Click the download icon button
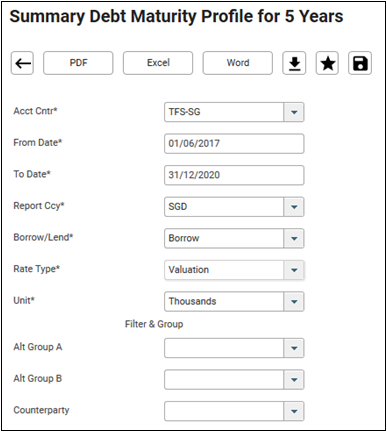 click(x=294, y=63)
